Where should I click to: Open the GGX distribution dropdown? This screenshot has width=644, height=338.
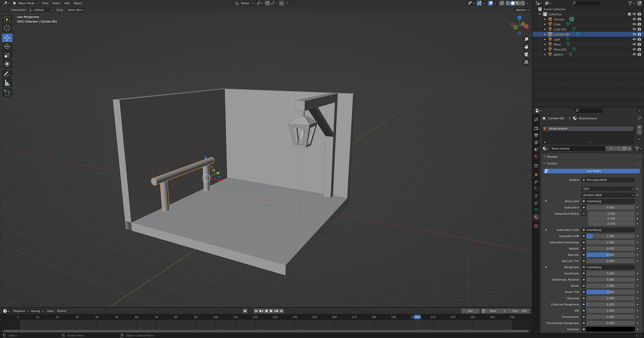pos(608,189)
